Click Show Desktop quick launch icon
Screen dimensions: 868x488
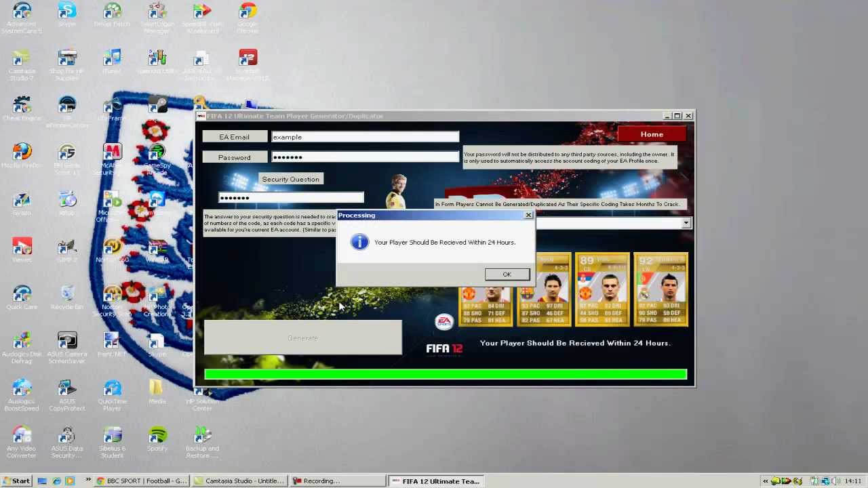click(x=42, y=481)
